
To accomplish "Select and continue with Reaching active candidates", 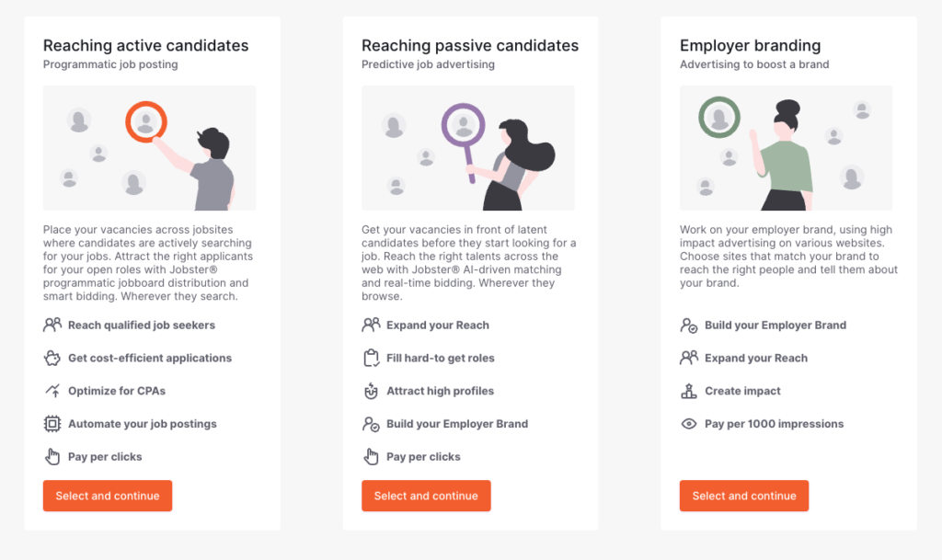I will [x=108, y=496].
